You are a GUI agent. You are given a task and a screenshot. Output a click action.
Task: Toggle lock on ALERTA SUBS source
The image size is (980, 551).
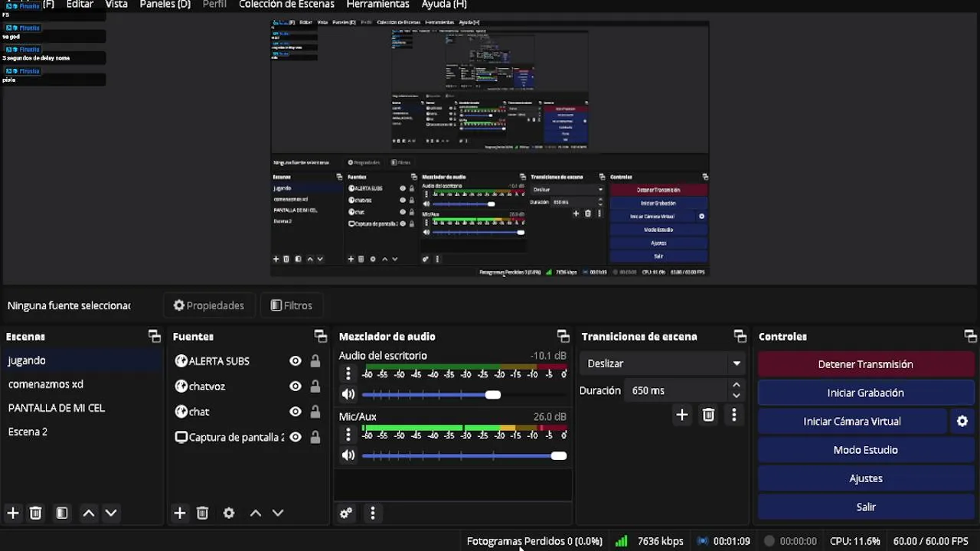315,361
